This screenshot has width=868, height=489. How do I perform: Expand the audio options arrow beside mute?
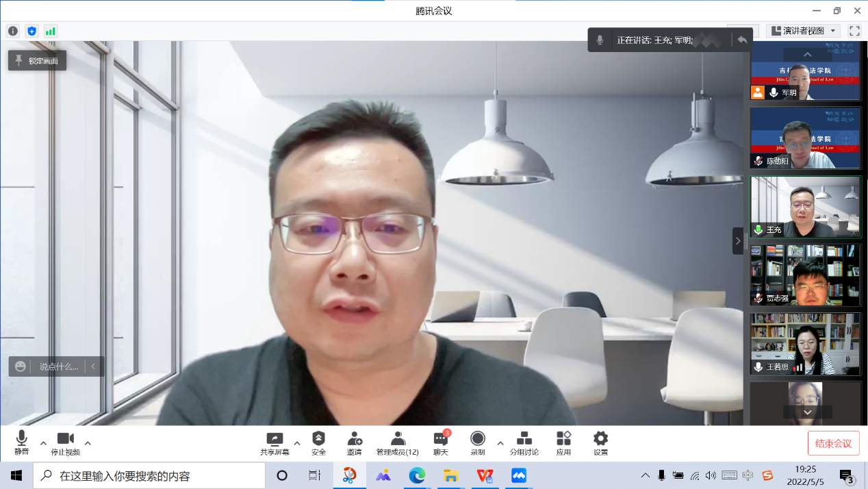(44, 442)
